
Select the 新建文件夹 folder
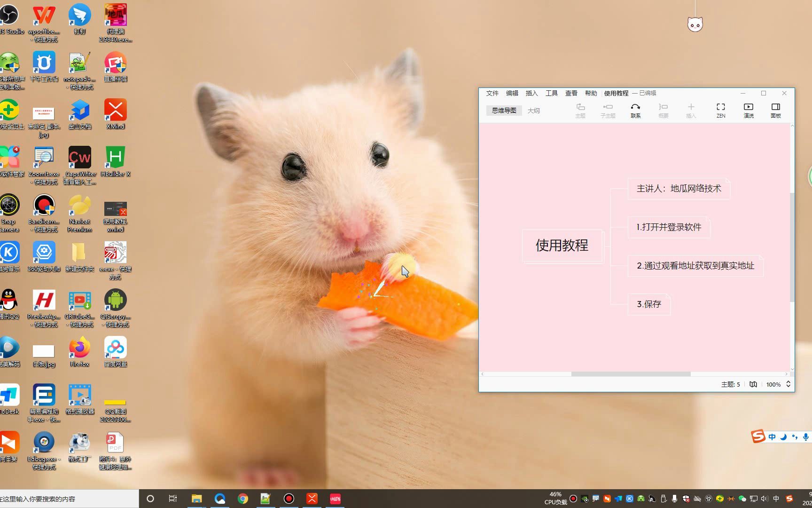[80, 257]
